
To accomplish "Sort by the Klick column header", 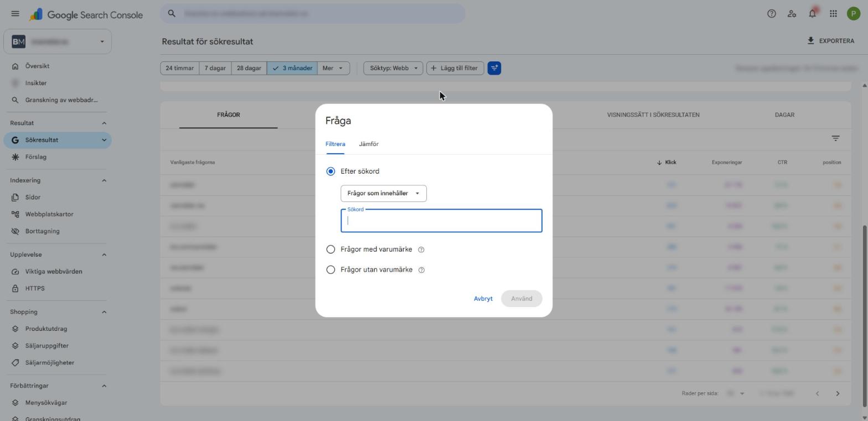I will point(666,163).
